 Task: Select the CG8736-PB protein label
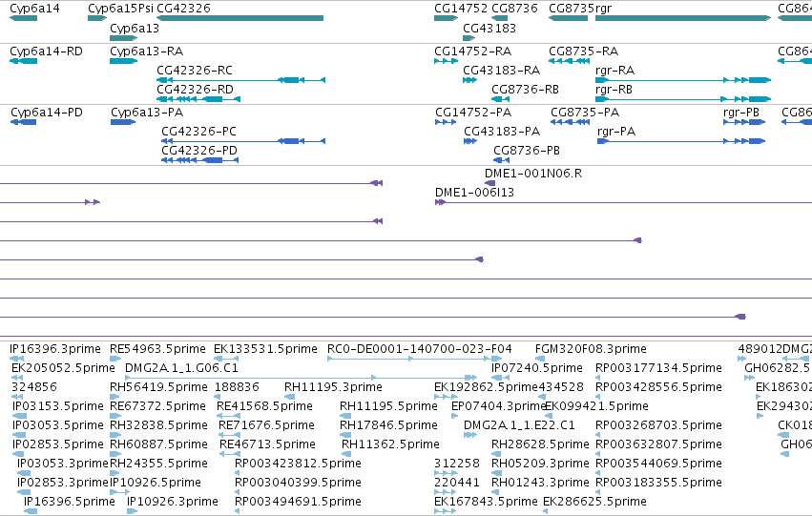pos(527,151)
